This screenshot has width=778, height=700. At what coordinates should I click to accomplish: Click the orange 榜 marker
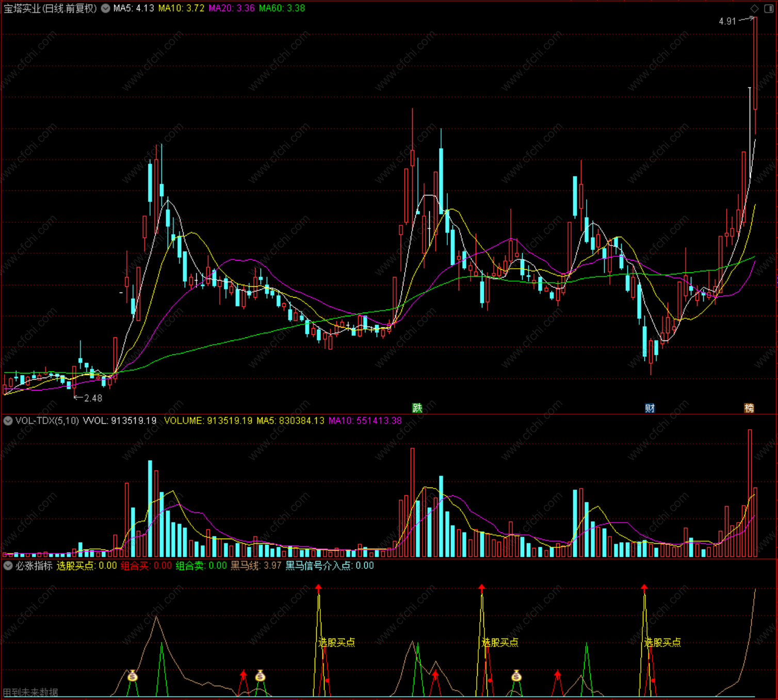point(749,408)
